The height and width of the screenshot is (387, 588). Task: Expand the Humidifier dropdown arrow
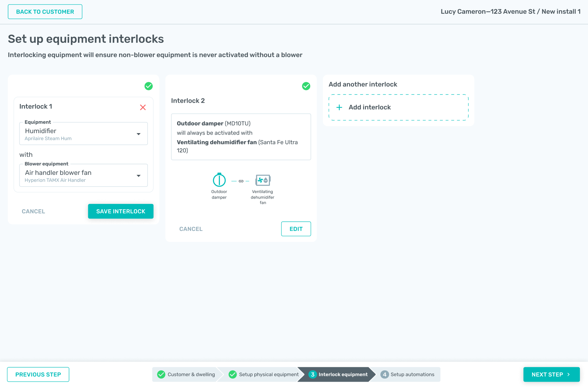coord(138,134)
